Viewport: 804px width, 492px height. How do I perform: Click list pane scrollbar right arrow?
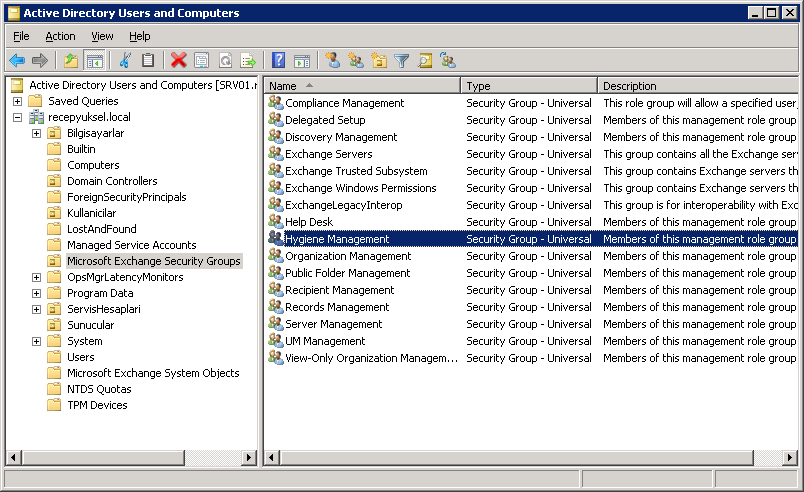point(790,457)
